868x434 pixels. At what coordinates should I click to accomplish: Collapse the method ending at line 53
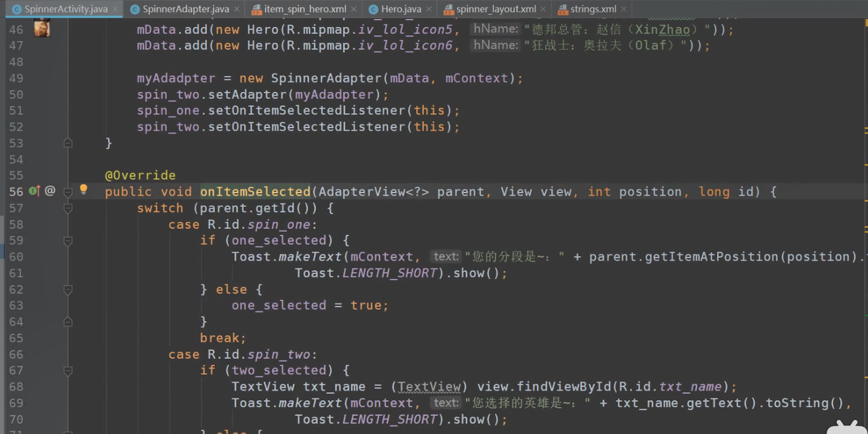pyautogui.click(x=68, y=143)
